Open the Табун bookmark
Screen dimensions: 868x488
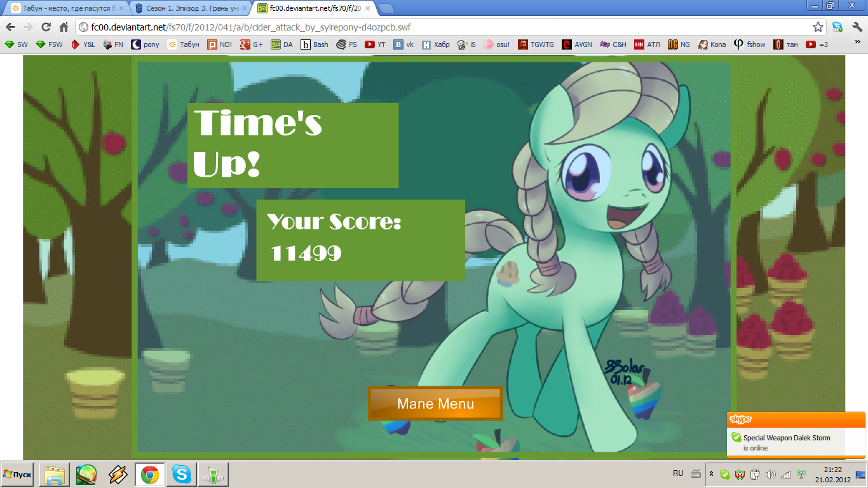click(184, 44)
